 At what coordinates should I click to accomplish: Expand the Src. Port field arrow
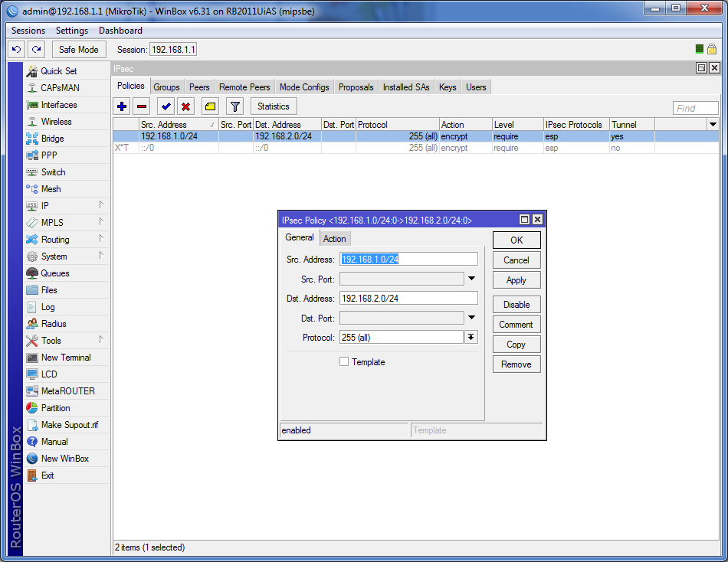point(471,279)
